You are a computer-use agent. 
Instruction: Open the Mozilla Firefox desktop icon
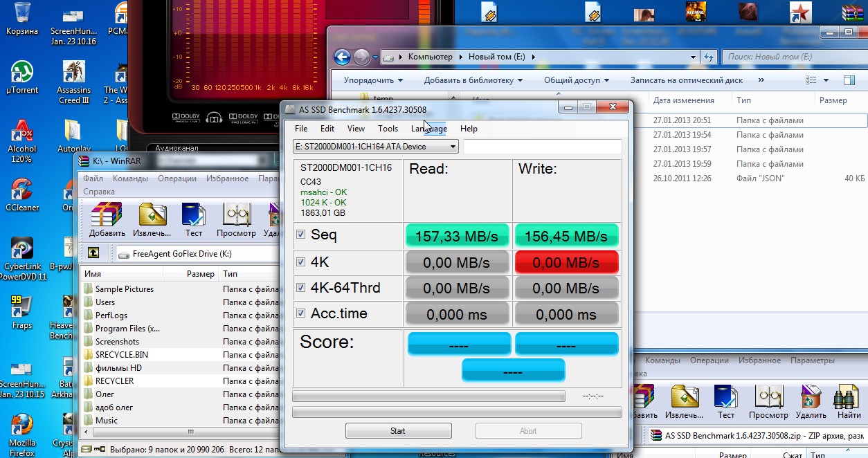[x=22, y=432]
